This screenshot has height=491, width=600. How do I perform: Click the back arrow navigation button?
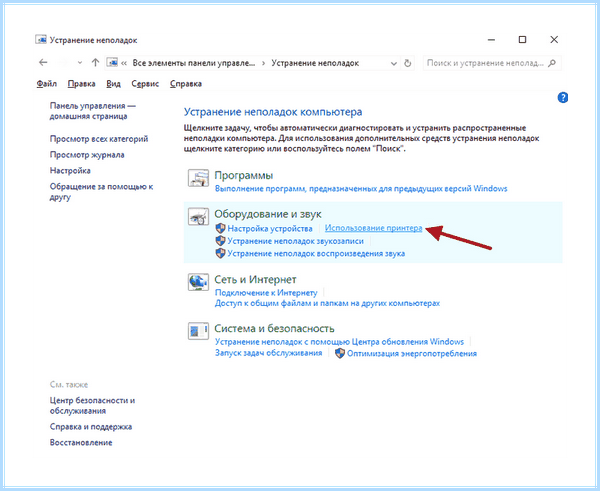(43, 62)
